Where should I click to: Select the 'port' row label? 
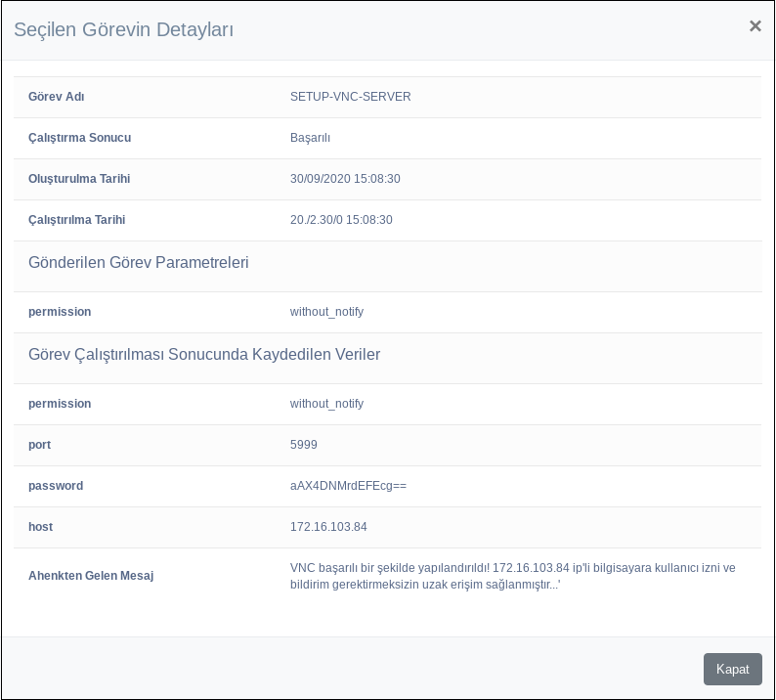[x=39, y=445]
